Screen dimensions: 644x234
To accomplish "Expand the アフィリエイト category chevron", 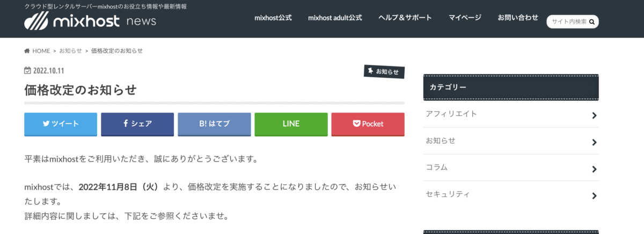I will tap(594, 115).
